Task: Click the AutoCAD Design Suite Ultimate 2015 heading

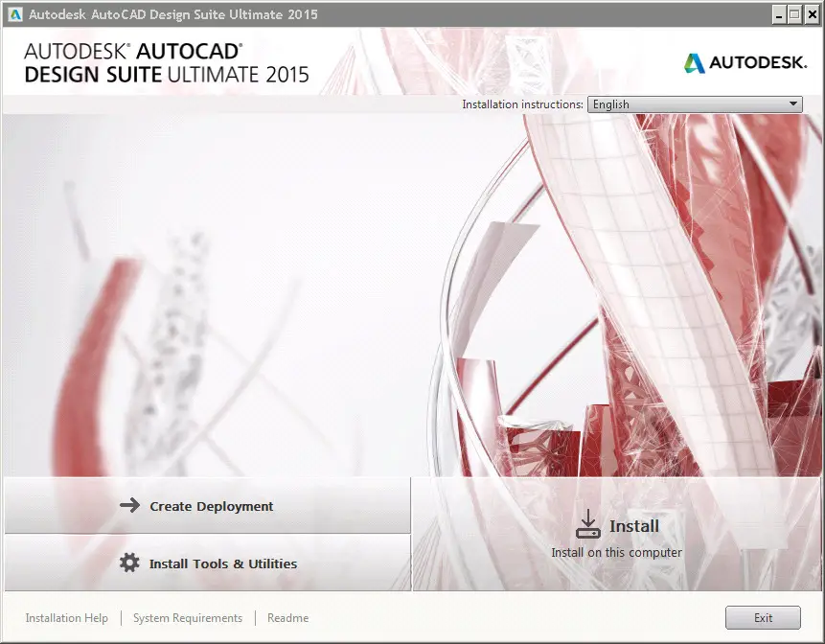Action: point(167,63)
